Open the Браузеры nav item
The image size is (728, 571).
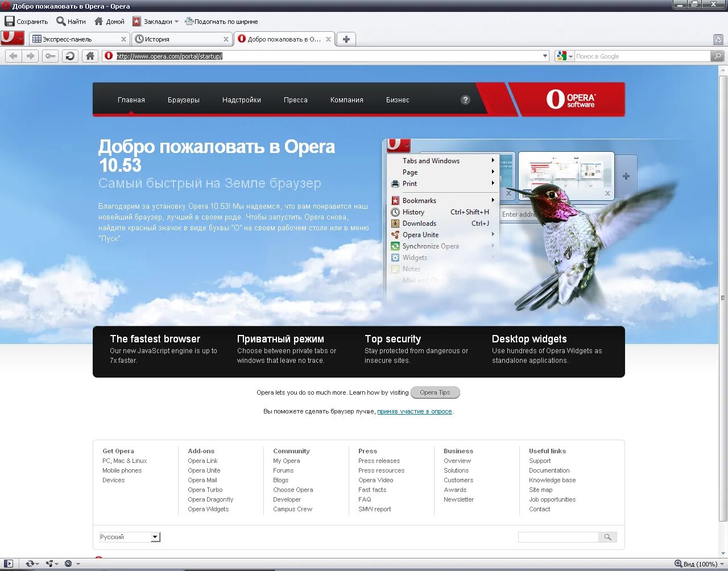(184, 100)
